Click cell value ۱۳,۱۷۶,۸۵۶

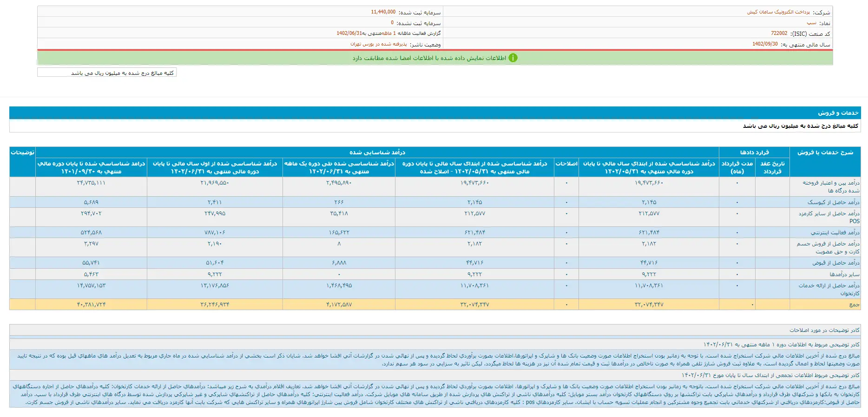tap(215, 285)
